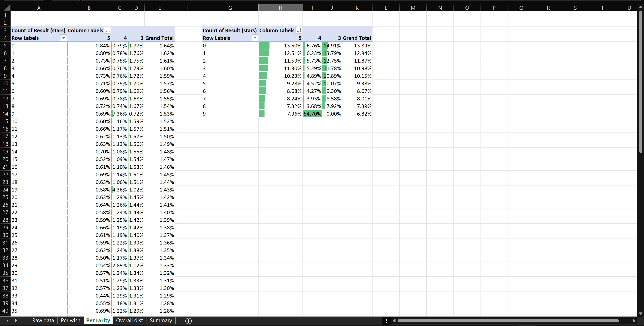This screenshot has width=644, height=326.
Task: Add a new sheet with plus icon
Action: 189,321
